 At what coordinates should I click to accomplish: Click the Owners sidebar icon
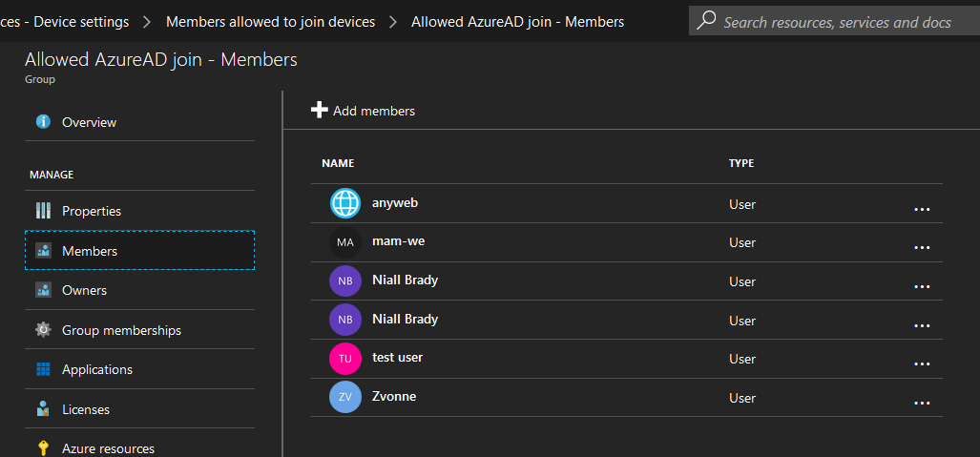pyautogui.click(x=43, y=290)
